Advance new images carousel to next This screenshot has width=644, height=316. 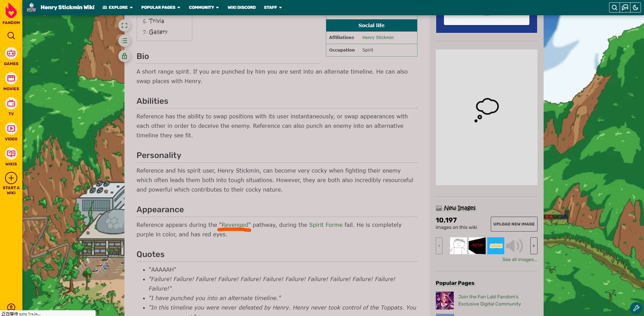pos(534,246)
